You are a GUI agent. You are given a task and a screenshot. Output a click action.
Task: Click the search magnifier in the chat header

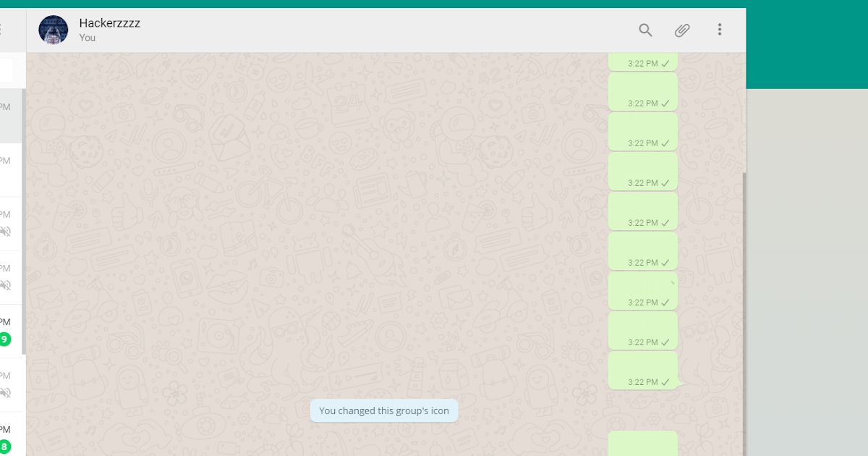coord(644,30)
